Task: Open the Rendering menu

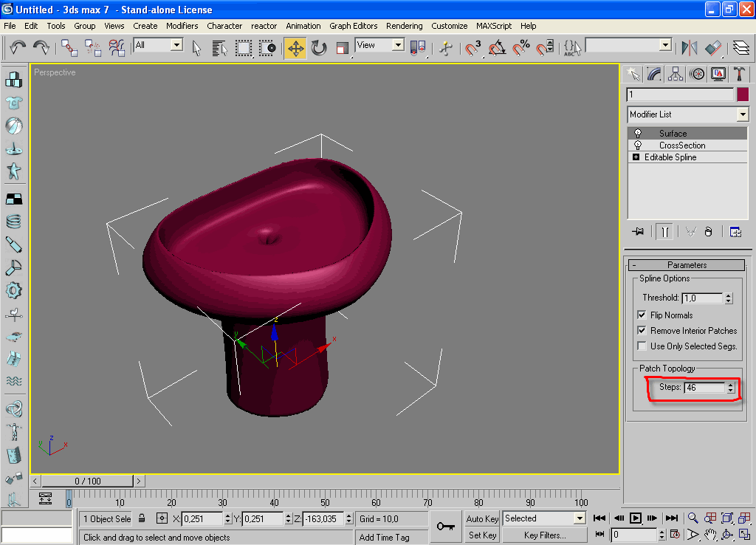Action: (x=404, y=26)
